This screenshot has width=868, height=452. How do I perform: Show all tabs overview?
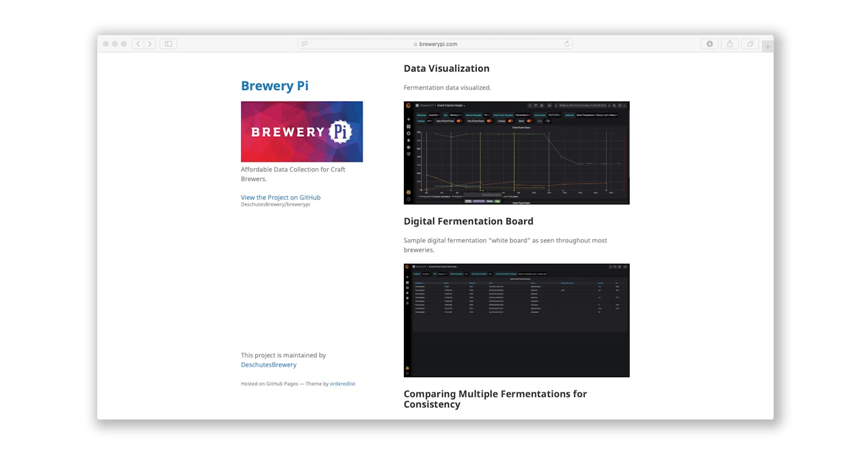[x=750, y=44]
